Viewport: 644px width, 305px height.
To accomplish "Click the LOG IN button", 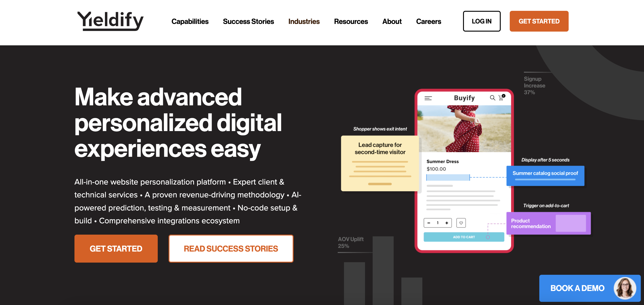I will click(482, 21).
